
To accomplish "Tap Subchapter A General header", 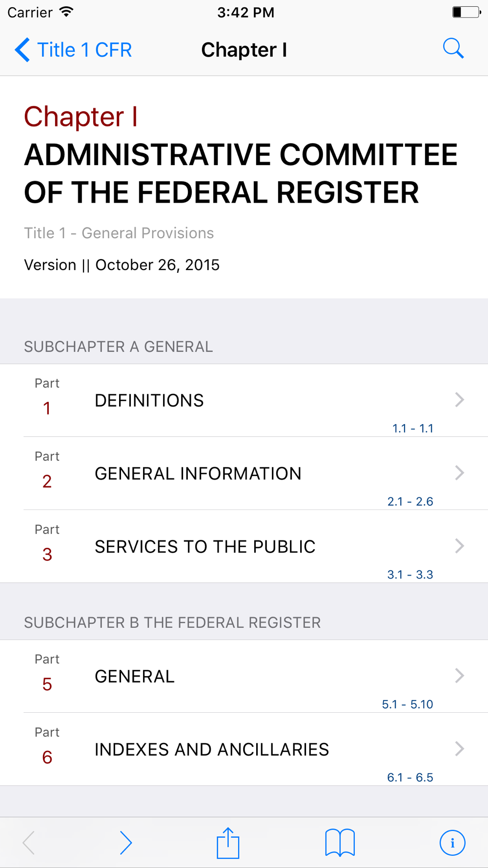I will (119, 347).
